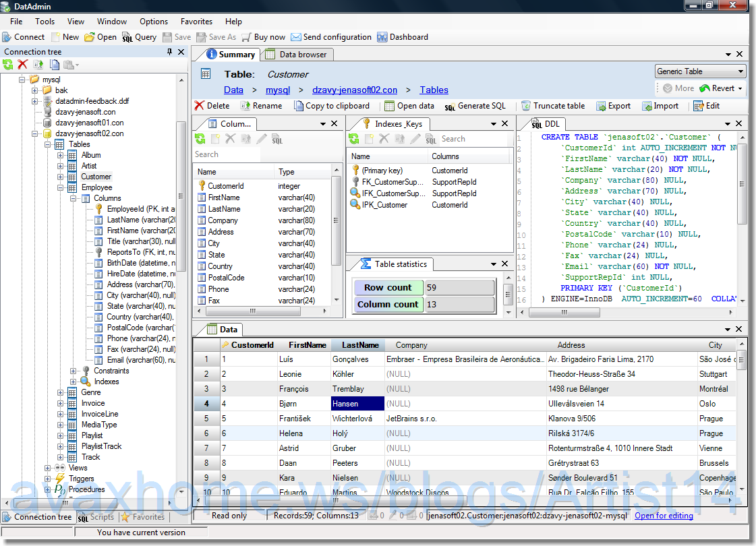Expand the Views node in tree

(48, 468)
